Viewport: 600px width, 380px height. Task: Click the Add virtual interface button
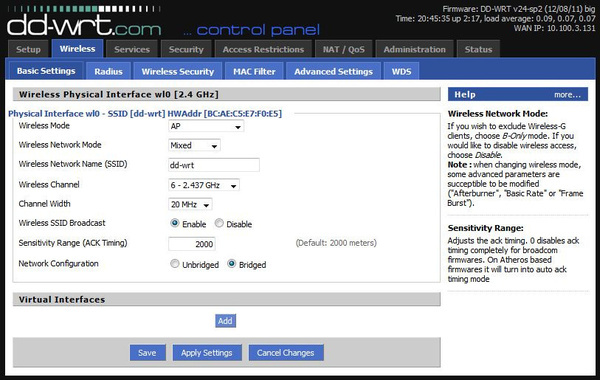tap(225, 321)
